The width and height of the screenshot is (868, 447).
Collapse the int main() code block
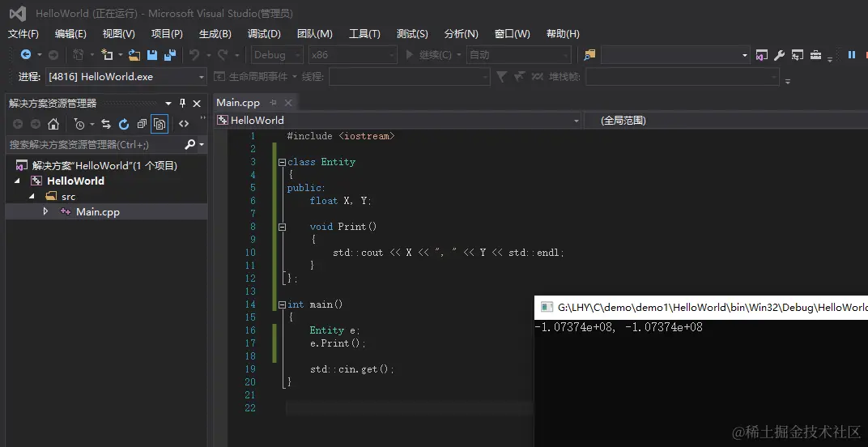[282, 304]
